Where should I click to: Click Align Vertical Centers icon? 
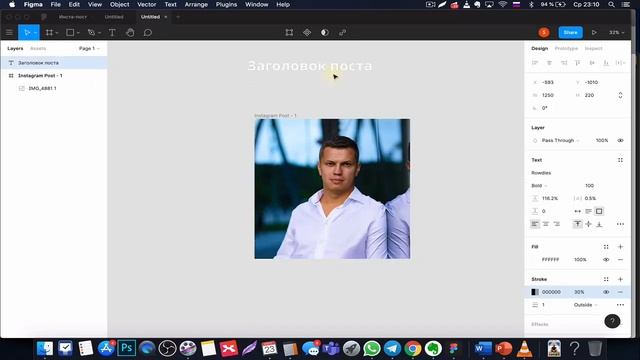point(592,63)
